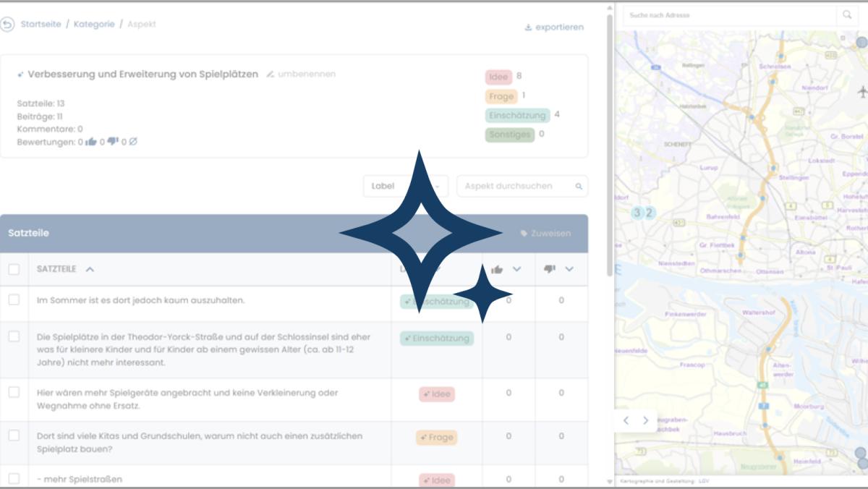
Task: Open the thumbs-up column sort dropdown
Action: 516,268
